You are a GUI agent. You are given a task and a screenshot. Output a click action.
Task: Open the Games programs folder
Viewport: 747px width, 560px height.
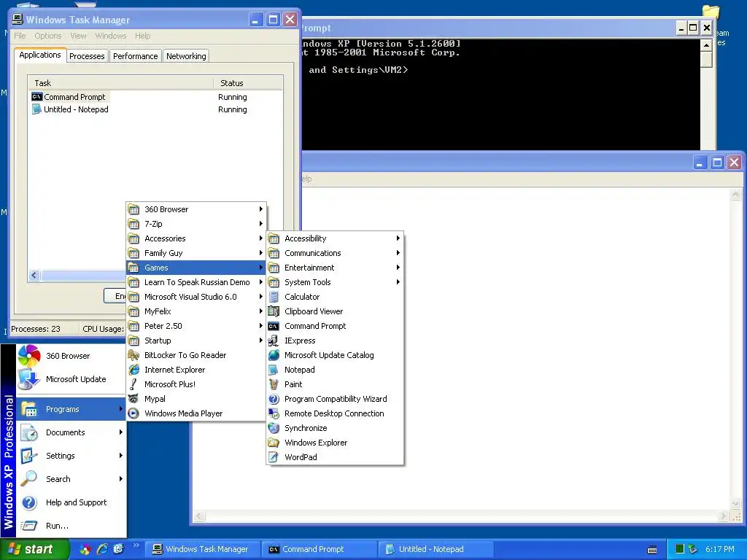(x=196, y=268)
